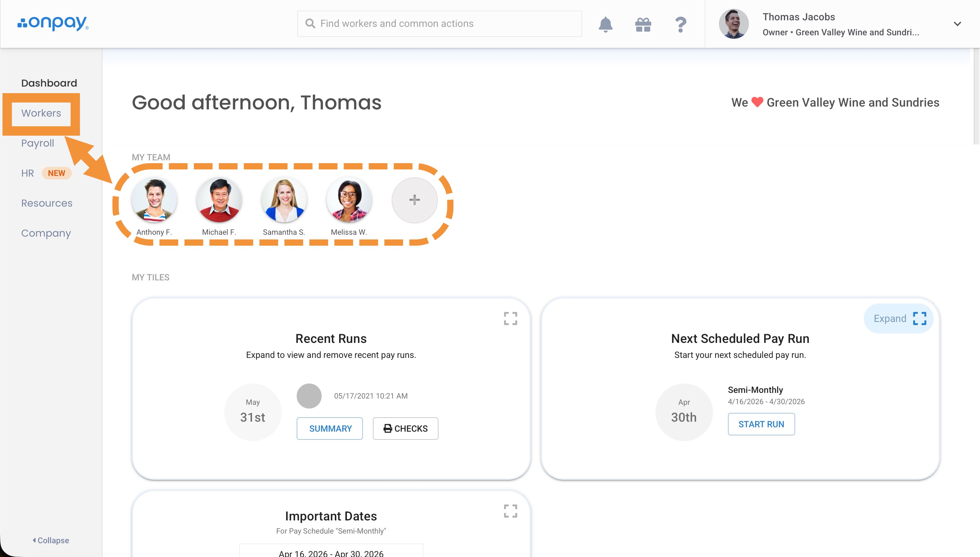This screenshot has height=557, width=980.
Task: Click the OnPay logo
Action: pos(53,23)
